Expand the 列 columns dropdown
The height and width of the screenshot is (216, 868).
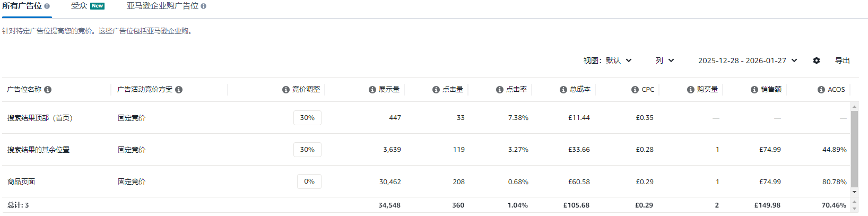point(665,61)
